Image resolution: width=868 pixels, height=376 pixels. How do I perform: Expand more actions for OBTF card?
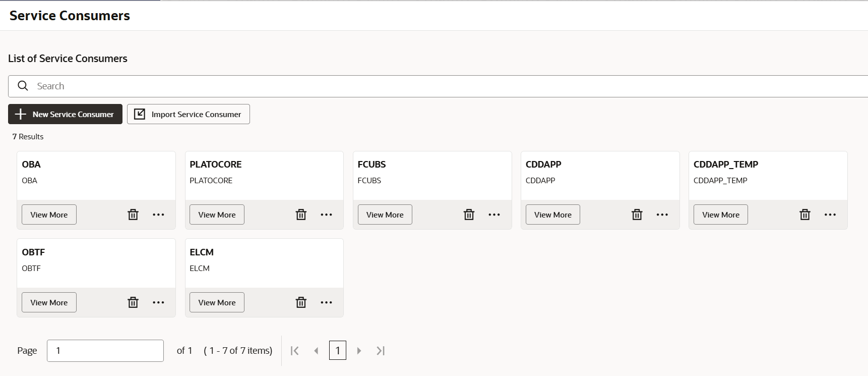point(158,302)
